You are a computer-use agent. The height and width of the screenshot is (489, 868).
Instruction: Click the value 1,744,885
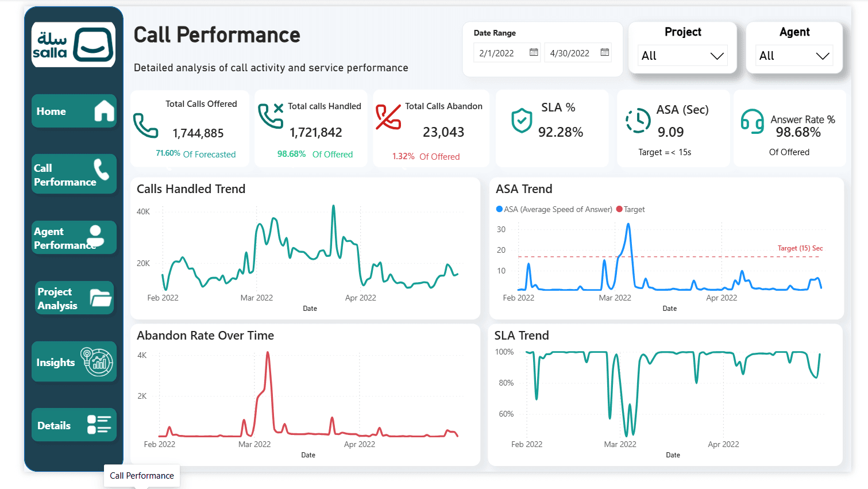point(198,133)
